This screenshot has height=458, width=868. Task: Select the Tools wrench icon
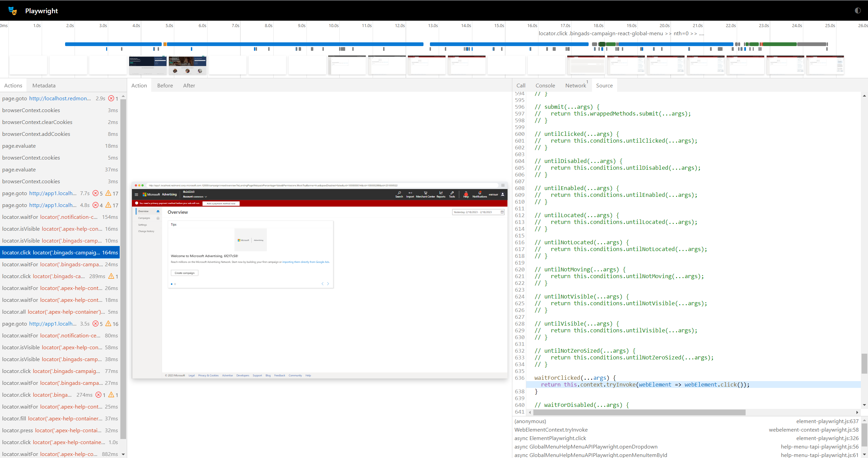(452, 193)
